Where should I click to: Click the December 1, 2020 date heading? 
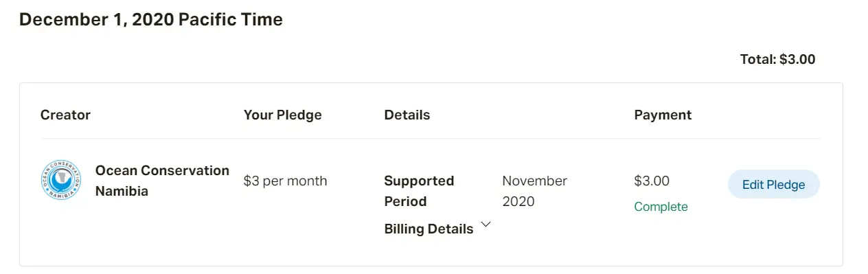click(96, 20)
